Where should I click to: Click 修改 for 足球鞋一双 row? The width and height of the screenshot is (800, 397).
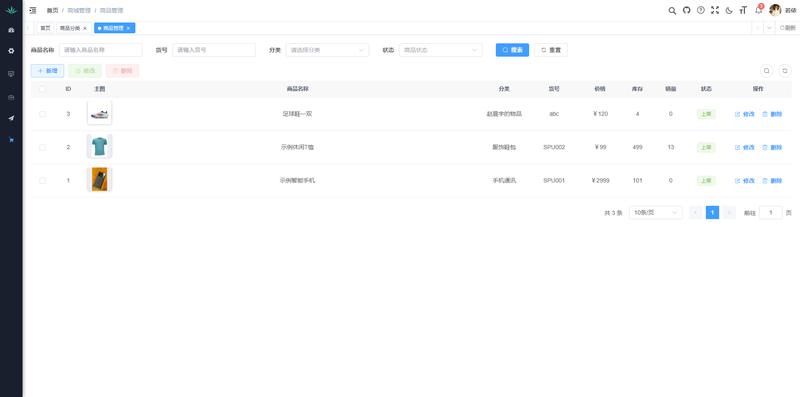[x=745, y=114]
